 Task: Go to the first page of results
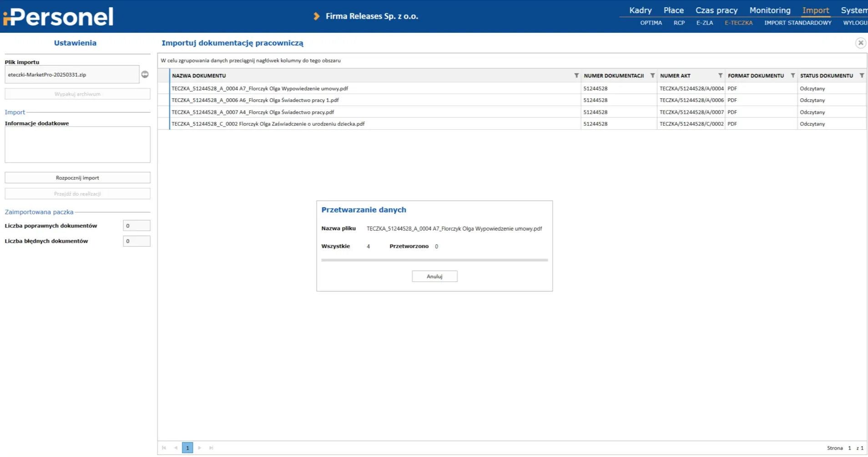click(164, 448)
